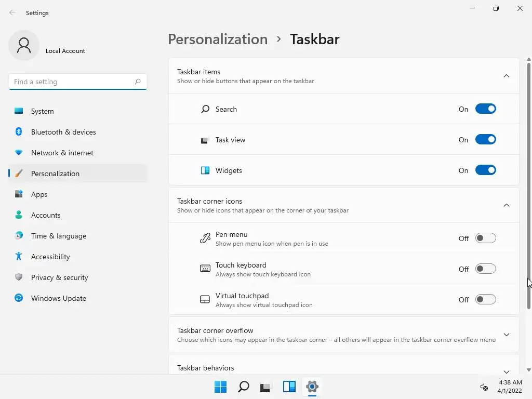The height and width of the screenshot is (399, 532).
Task: Open Windows Update settings
Action: 78,298
